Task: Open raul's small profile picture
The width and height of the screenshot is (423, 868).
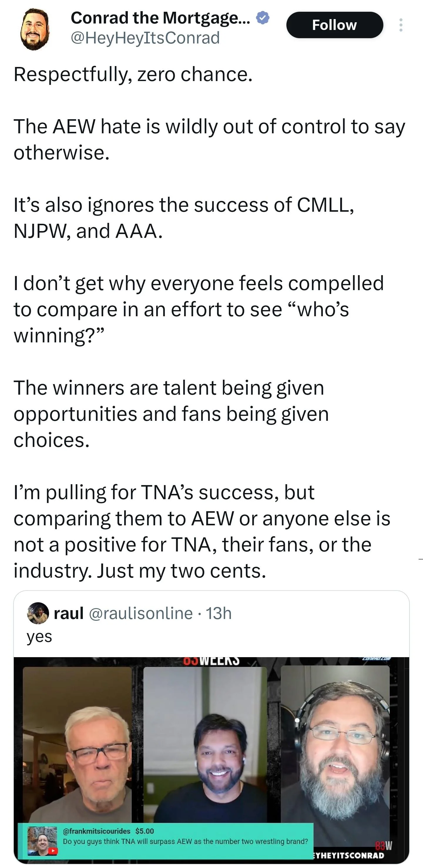Action: 38,613
